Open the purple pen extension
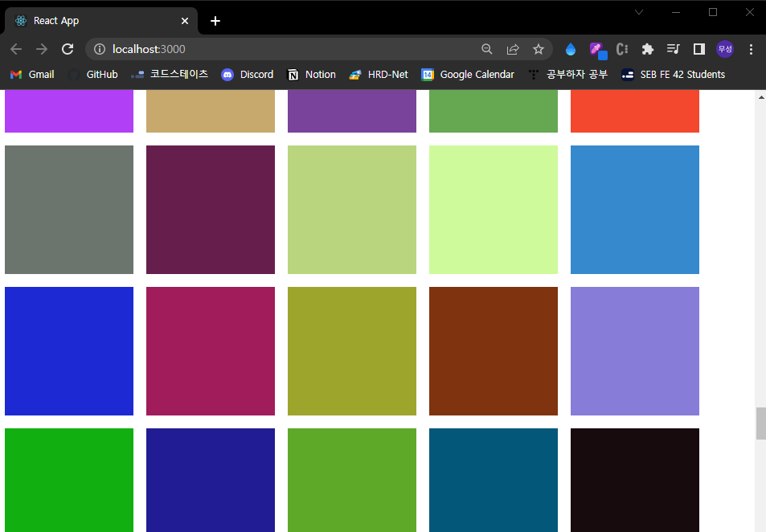This screenshot has width=766, height=532. (597, 50)
